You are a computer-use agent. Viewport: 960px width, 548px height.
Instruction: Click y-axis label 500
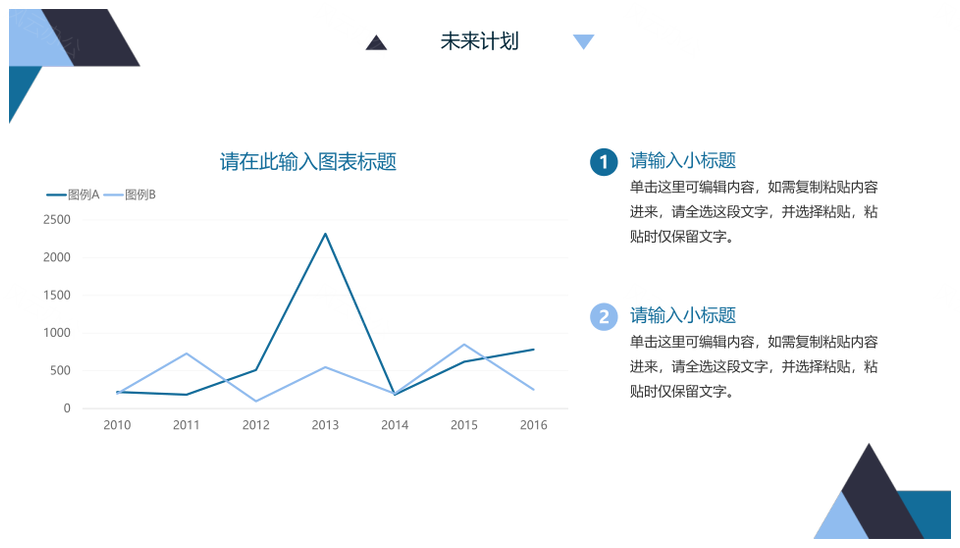pyautogui.click(x=60, y=370)
